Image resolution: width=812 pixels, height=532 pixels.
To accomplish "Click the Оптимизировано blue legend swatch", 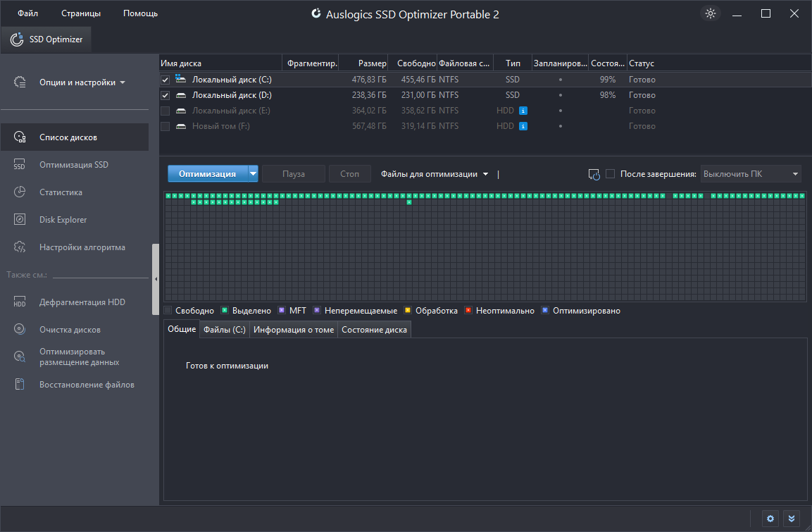I will (545, 310).
